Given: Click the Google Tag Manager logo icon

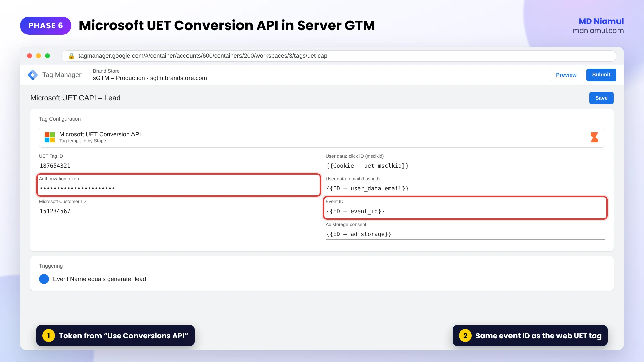Looking at the screenshot, I should [33, 75].
